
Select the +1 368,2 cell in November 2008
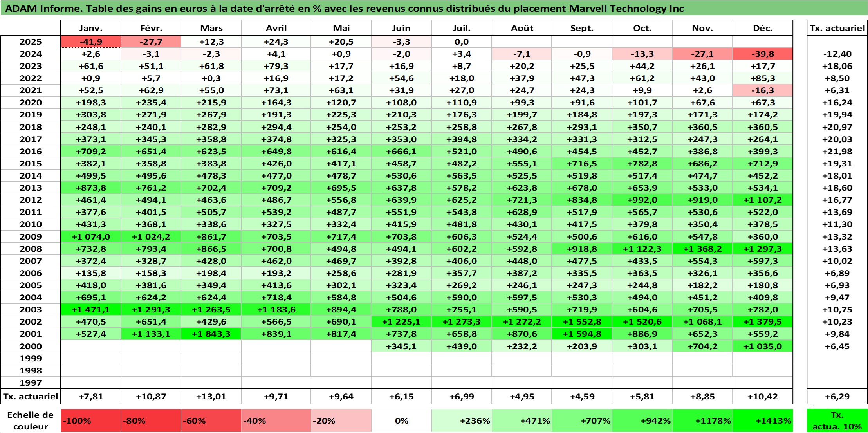pos(702,249)
